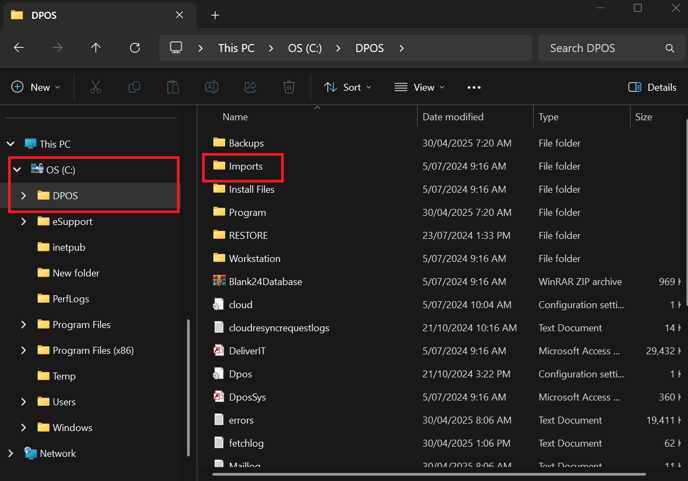688x481 pixels.
Task: Expand the Network node
Action: pyautogui.click(x=11, y=453)
